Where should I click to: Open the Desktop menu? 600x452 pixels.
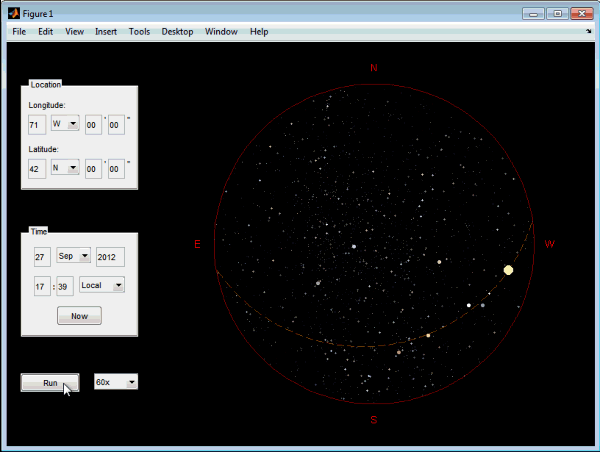click(177, 32)
